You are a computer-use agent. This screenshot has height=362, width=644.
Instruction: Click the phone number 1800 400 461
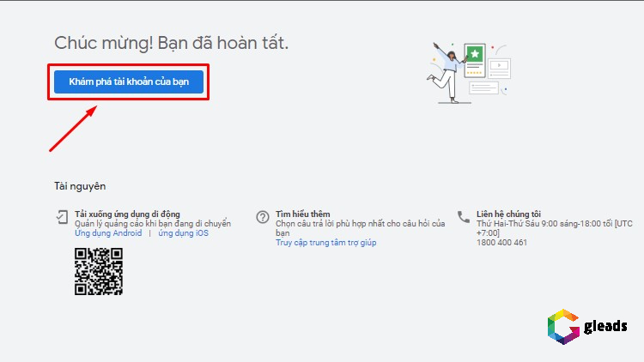point(502,243)
